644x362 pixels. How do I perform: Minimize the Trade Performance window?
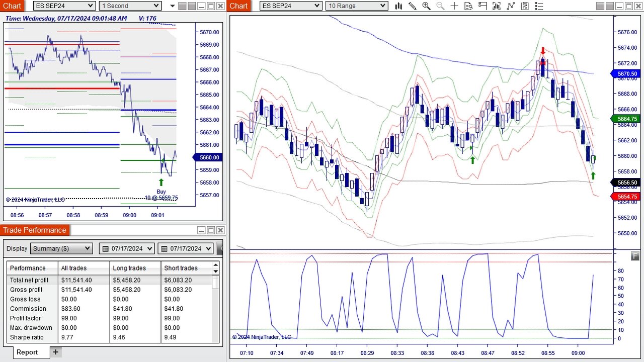(201, 230)
